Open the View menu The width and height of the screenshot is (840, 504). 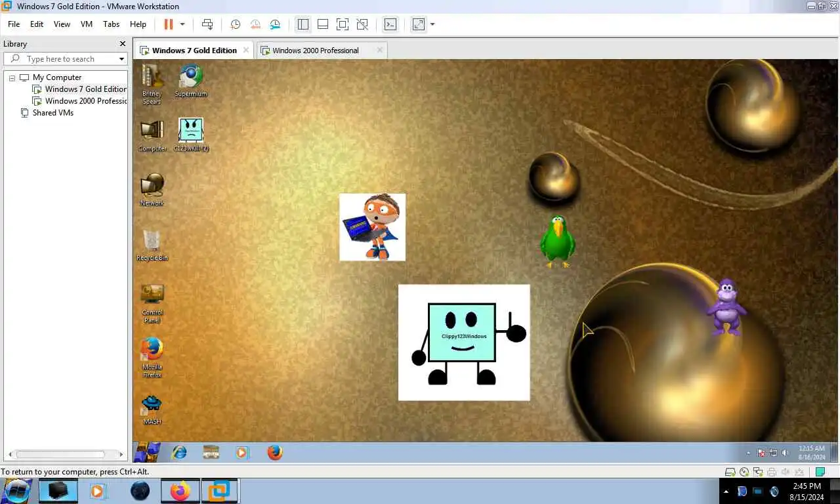coord(62,24)
